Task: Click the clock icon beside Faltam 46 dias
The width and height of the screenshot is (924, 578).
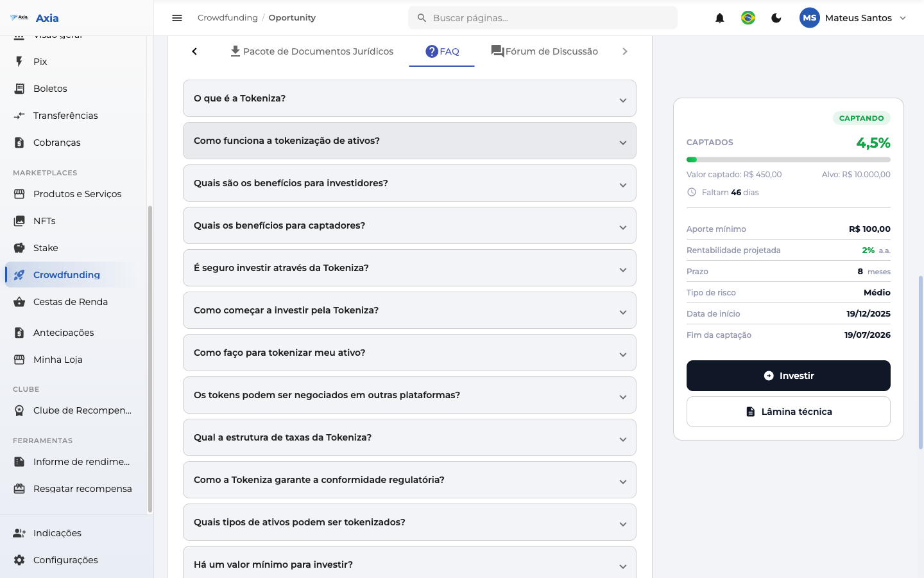Action: point(692,192)
